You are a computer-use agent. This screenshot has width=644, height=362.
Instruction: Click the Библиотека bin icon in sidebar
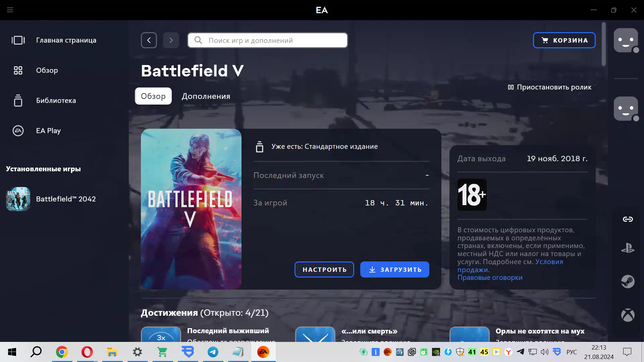(18, 101)
